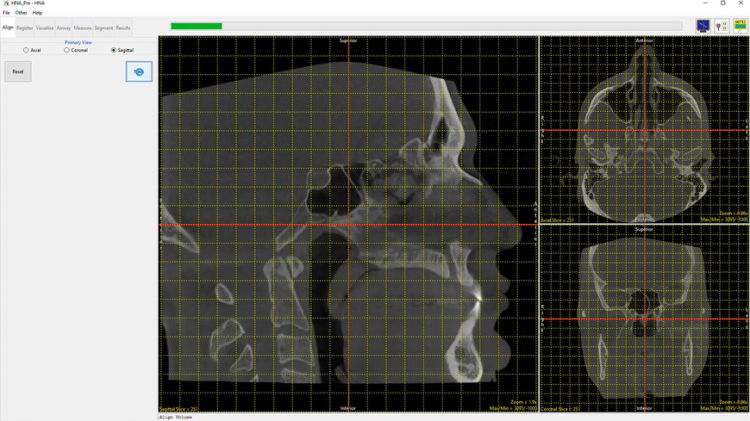Select the Segment tab
Viewport: 750px width, 421px height.
[104, 28]
